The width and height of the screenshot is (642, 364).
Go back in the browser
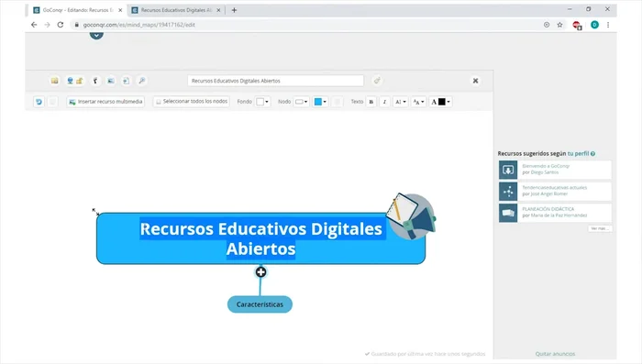click(x=34, y=25)
